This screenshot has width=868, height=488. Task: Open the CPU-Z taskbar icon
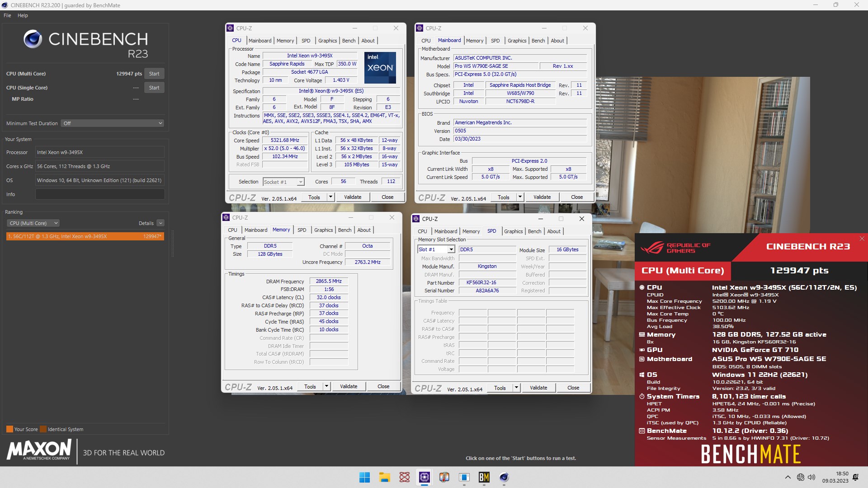tap(424, 477)
